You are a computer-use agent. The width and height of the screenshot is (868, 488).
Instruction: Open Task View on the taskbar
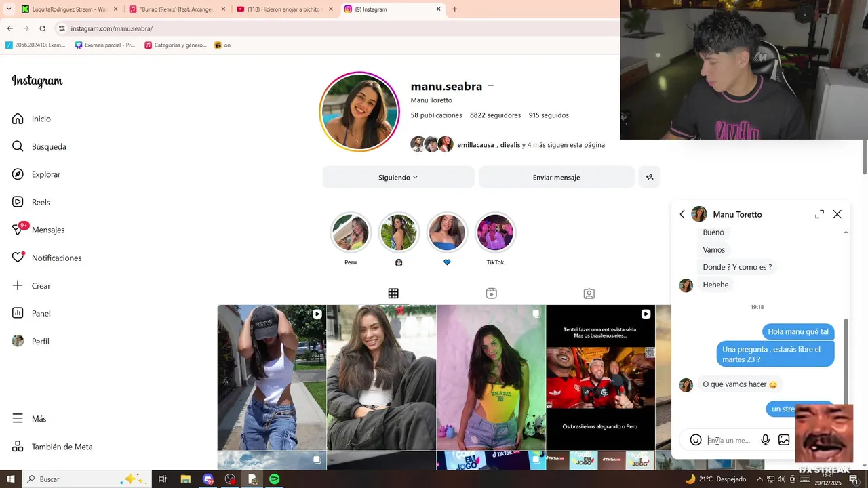163,479
